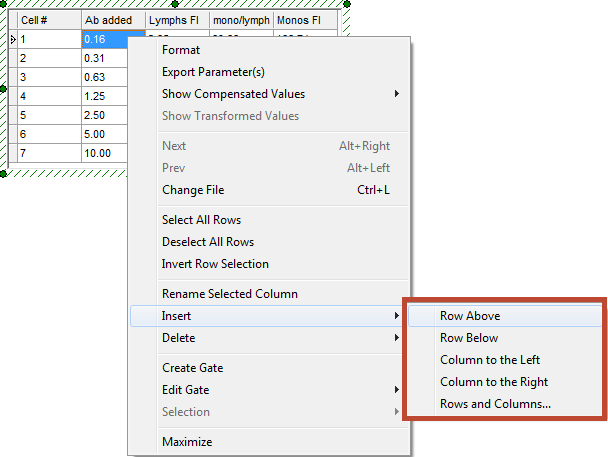
Task: Select Export Parameter(s) menu entry
Action: click(x=213, y=72)
